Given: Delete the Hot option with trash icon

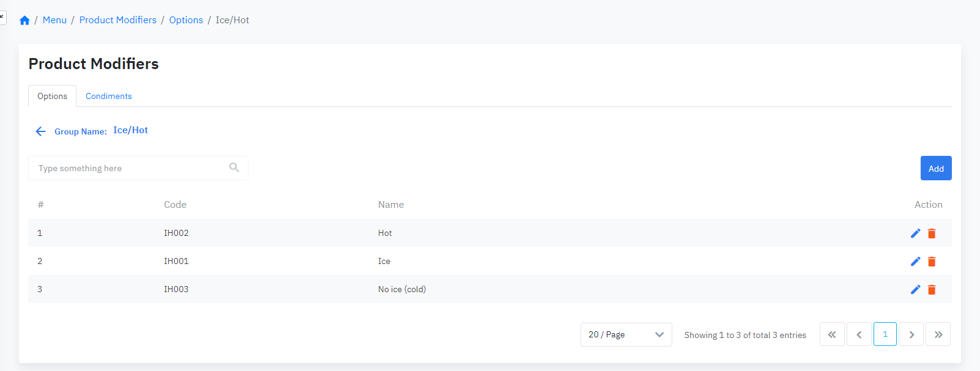Looking at the screenshot, I should 932,233.
